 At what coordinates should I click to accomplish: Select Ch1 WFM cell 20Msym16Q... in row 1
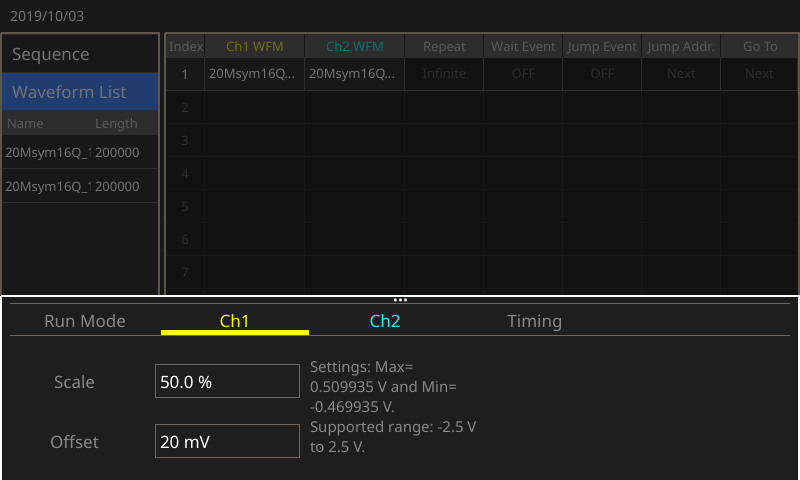tap(255, 74)
